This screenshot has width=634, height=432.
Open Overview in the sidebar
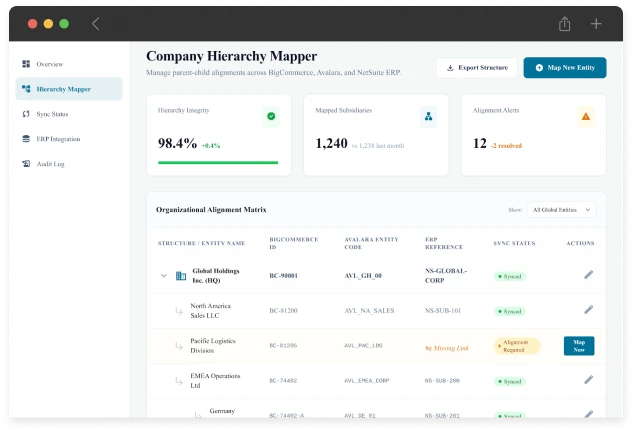point(50,64)
